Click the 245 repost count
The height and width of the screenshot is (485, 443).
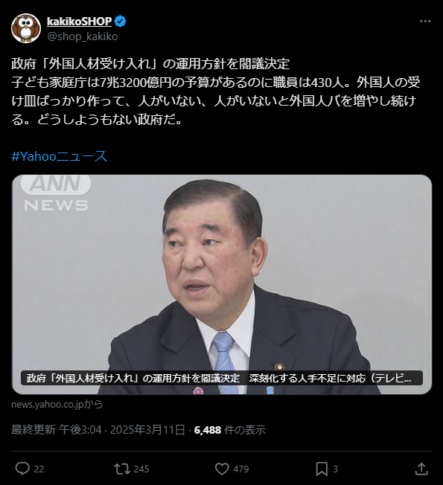(x=141, y=469)
